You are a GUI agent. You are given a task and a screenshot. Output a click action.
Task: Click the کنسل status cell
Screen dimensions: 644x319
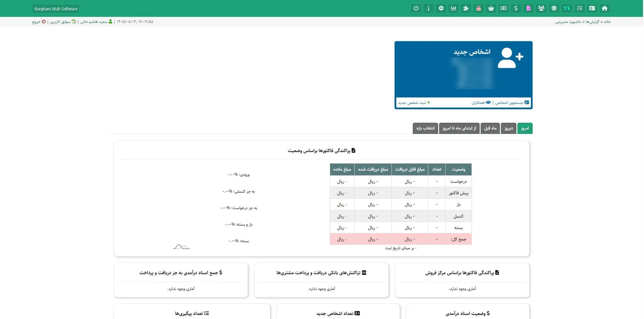pos(458,216)
